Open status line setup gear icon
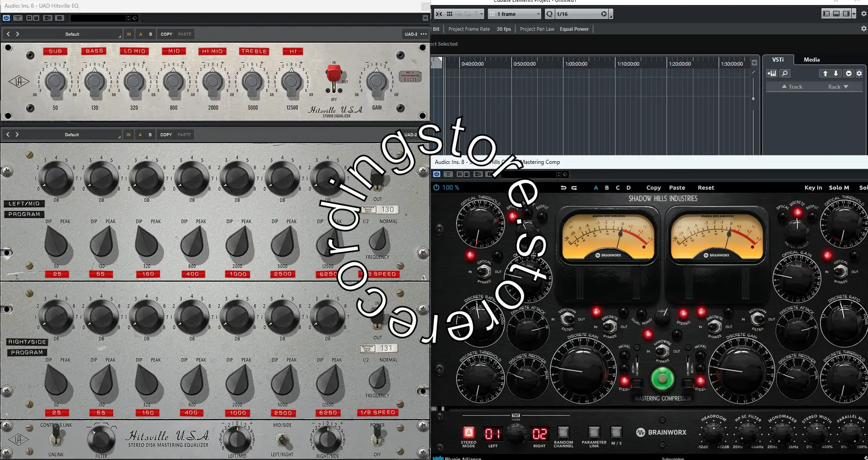The height and width of the screenshot is (460, 868). point(863,29)
